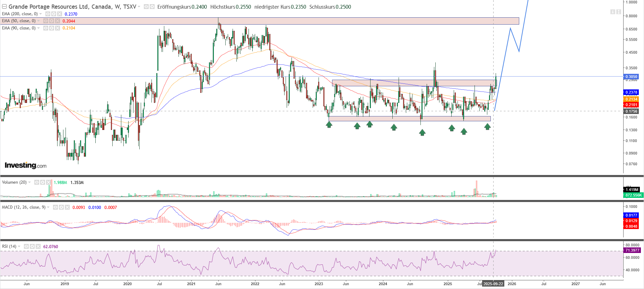Remove the Volumen (20) indicator
Image resolution: width=644 pixels, height=289 pixels.
pyautogui.click(x=49, y=182)
